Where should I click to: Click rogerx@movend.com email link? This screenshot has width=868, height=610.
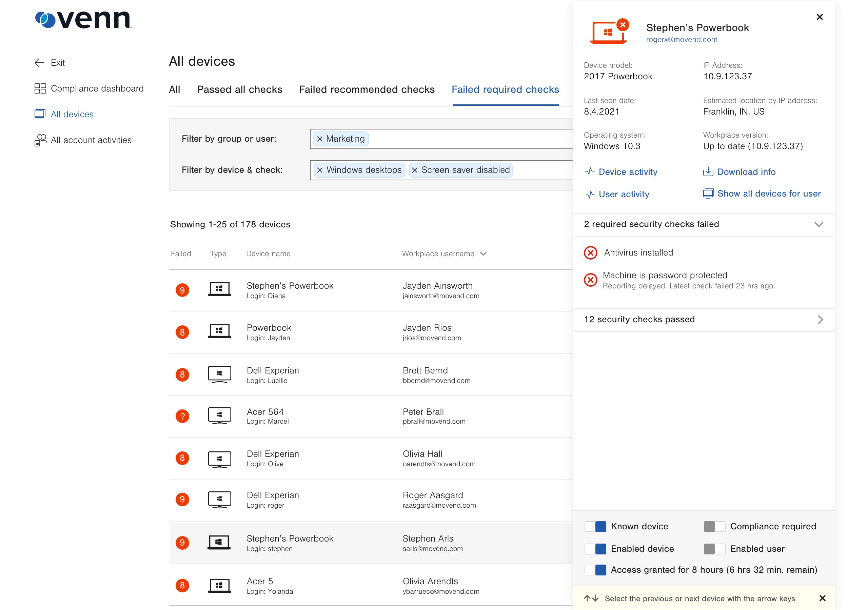click(x=681, y=40)
